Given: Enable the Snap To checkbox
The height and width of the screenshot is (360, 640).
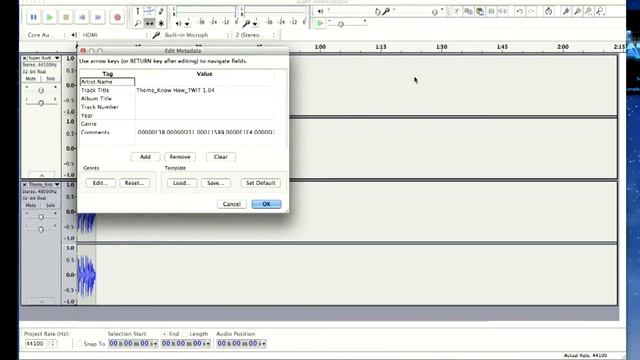Looking at the screenshot, I should 79,344.
